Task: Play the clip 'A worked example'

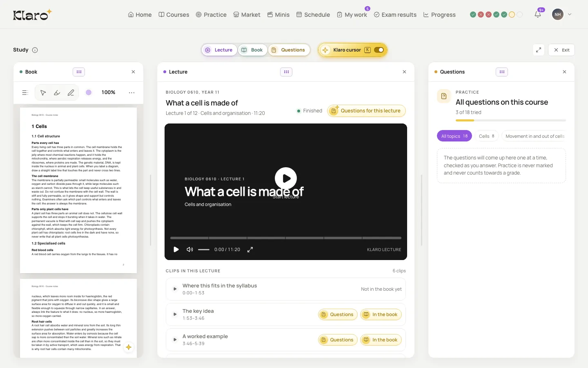Action: tap(175, 340)
